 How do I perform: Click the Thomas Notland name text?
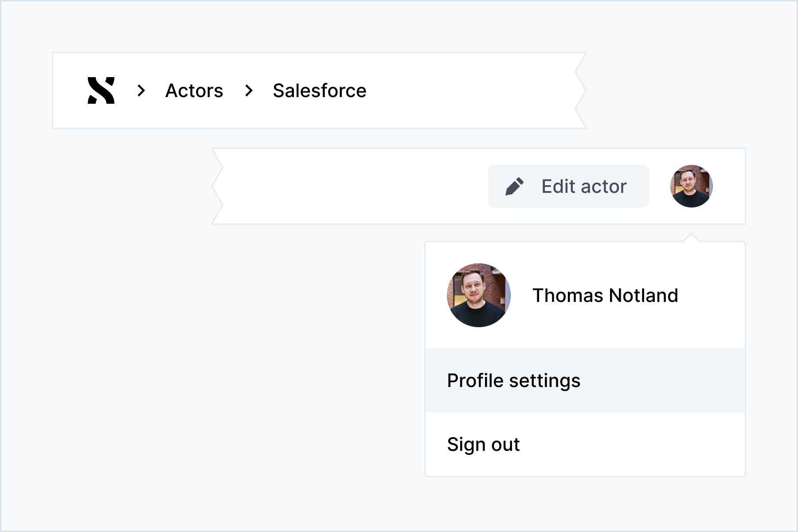(605, 295)
